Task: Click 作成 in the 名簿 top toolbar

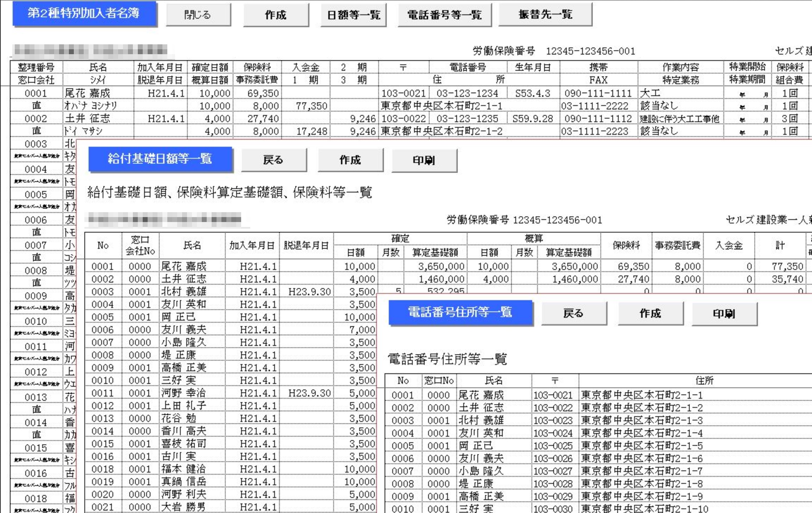Action: click(x=276, y=15)
